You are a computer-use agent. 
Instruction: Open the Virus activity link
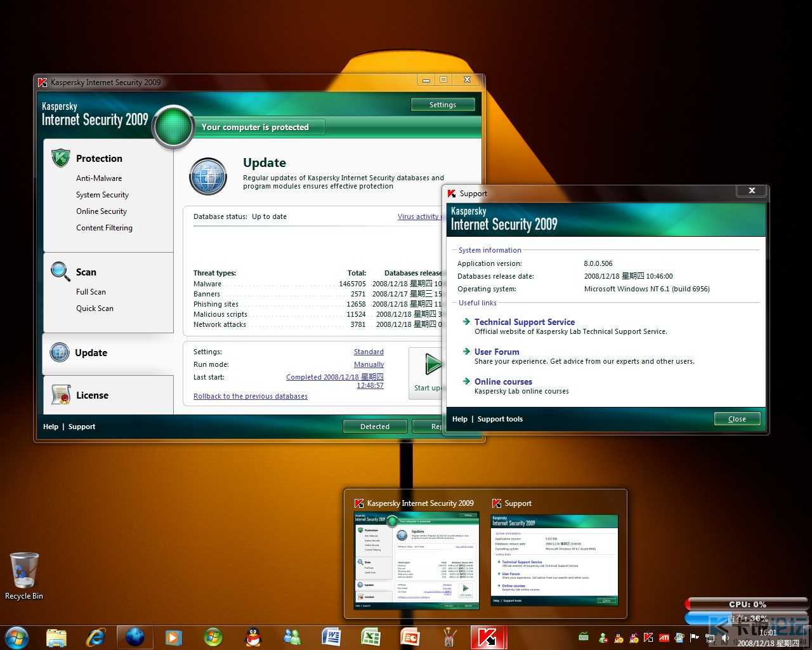pos(419,216)
